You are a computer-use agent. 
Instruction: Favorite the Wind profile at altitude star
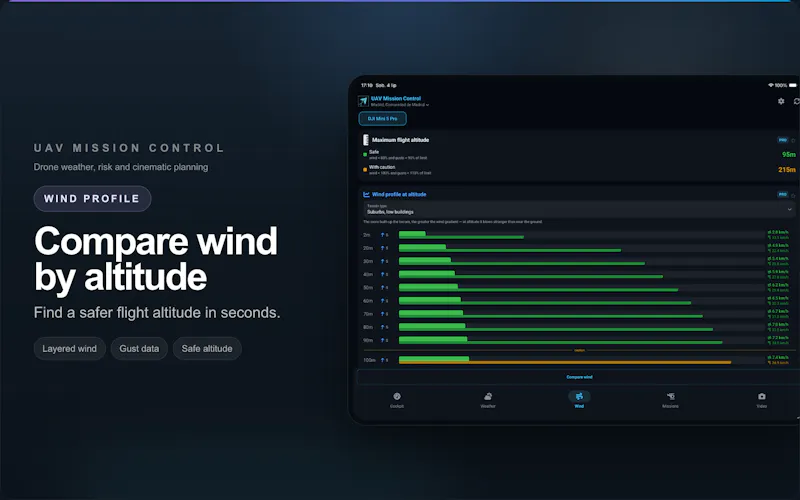(x=793, y=195)
